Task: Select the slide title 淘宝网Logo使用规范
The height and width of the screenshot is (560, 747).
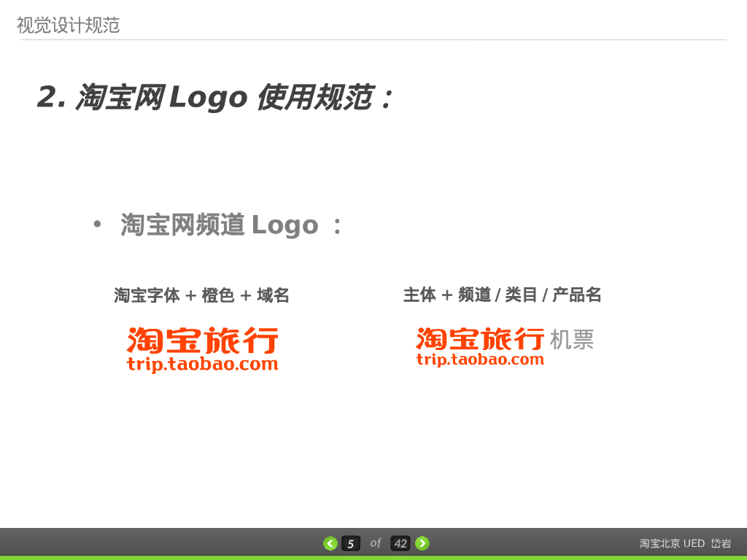Action: coord(215,97)
